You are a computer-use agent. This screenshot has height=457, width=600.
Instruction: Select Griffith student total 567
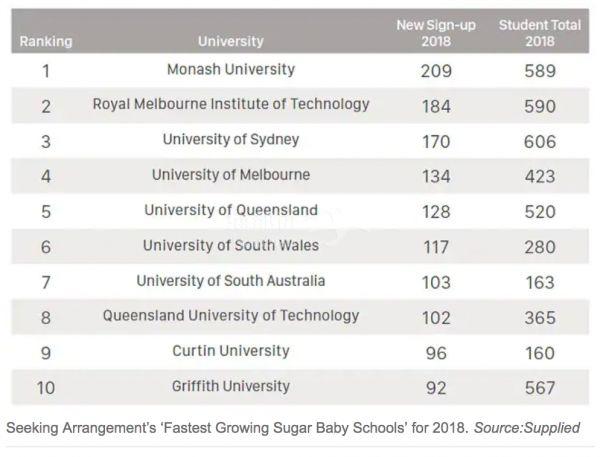point(540,388)
